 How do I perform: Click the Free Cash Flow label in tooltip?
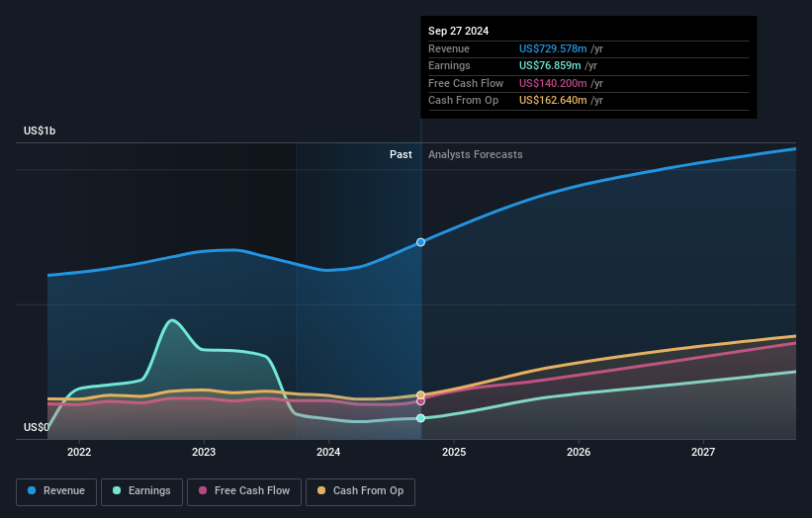[466, 83]
